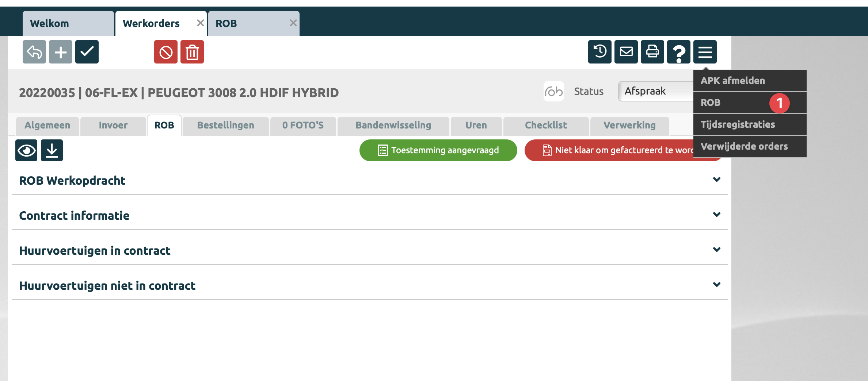The height and width of the screenshot is (381, 868).
Task: Expand the ROB Werkopdracht section
Action: coord(716,180)
